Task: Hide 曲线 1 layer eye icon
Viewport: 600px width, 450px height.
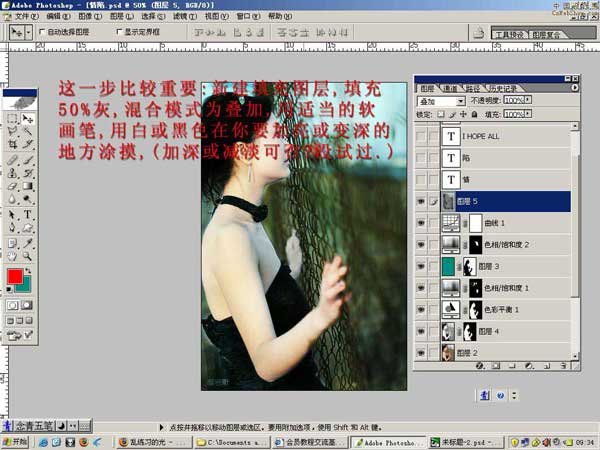Action: (421, 223)
